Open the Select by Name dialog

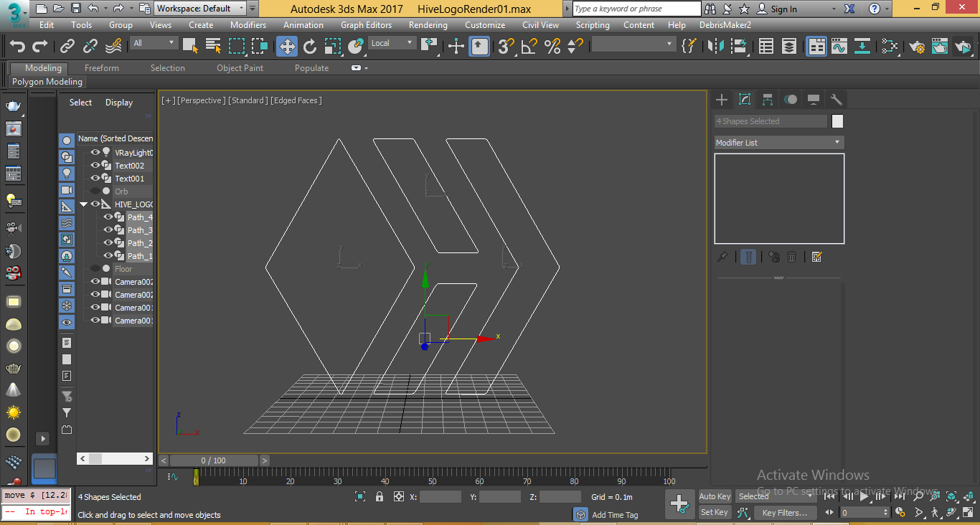(213, 47)
